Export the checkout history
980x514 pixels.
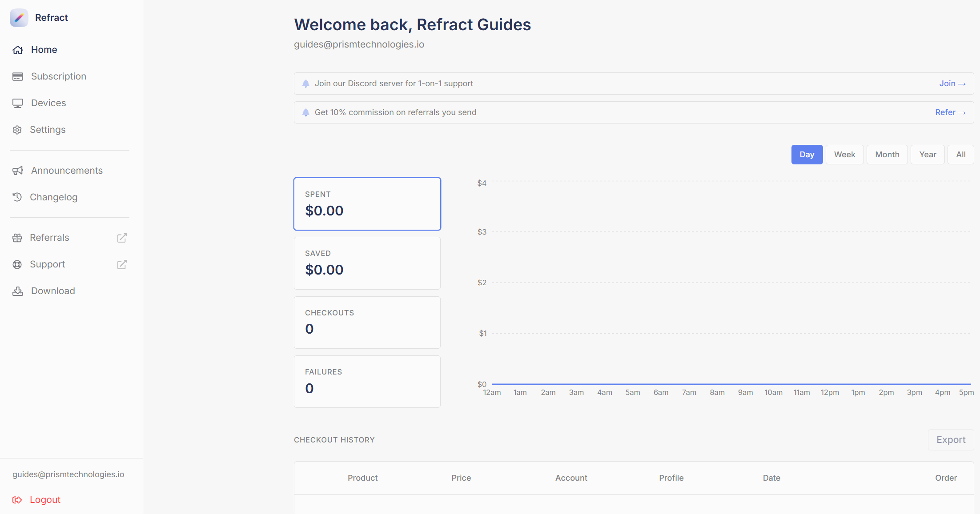951,440
